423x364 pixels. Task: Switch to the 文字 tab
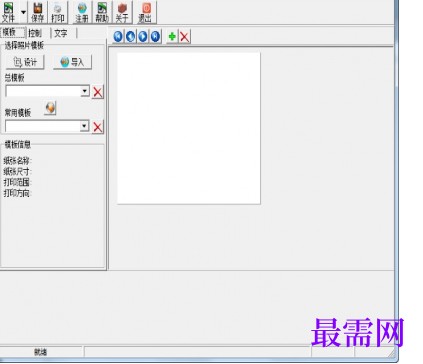click(x=61, y=33)
